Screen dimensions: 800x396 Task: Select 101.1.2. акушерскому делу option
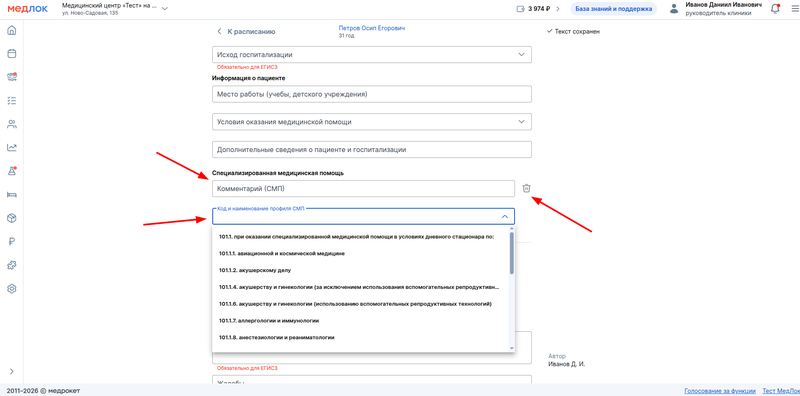(x=360, y=270)
